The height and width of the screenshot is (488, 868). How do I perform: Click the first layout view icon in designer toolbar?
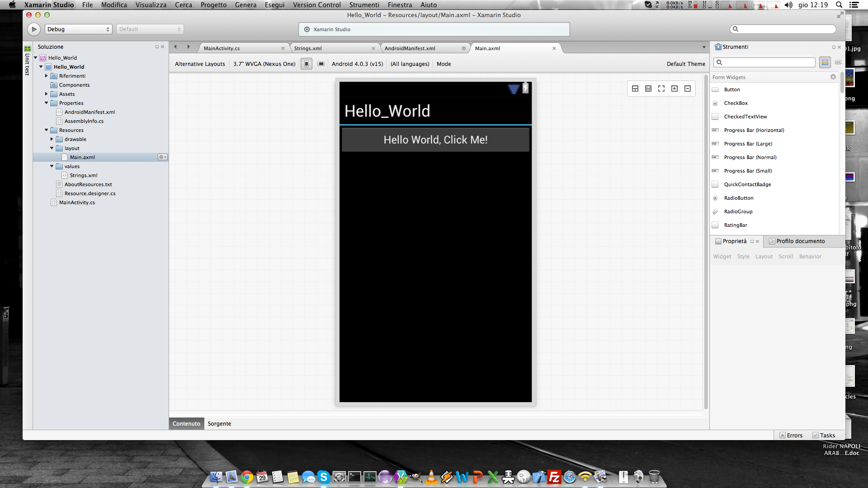click(x=635, y=89)
